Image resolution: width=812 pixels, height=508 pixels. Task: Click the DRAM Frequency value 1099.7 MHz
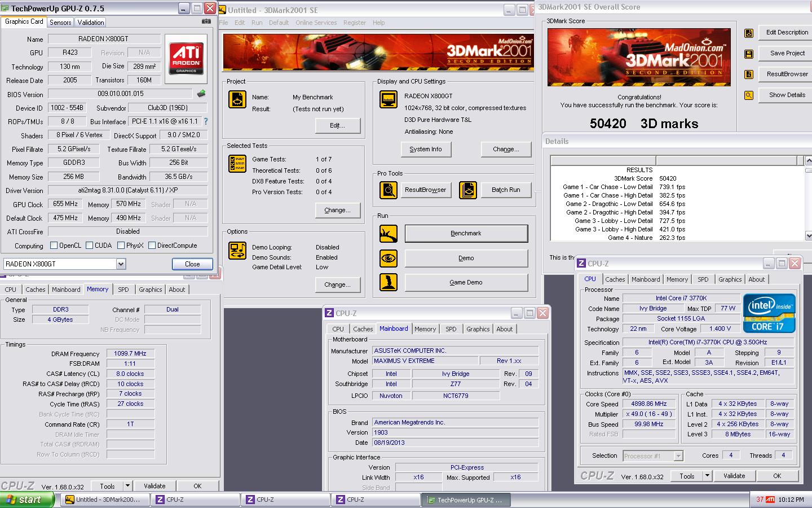[130, 353]
